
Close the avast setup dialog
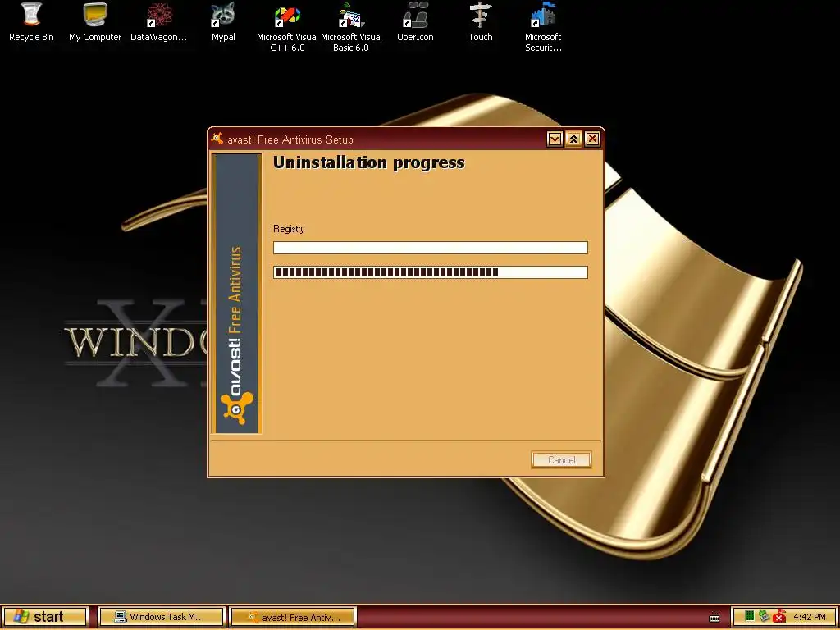[592, 139]
